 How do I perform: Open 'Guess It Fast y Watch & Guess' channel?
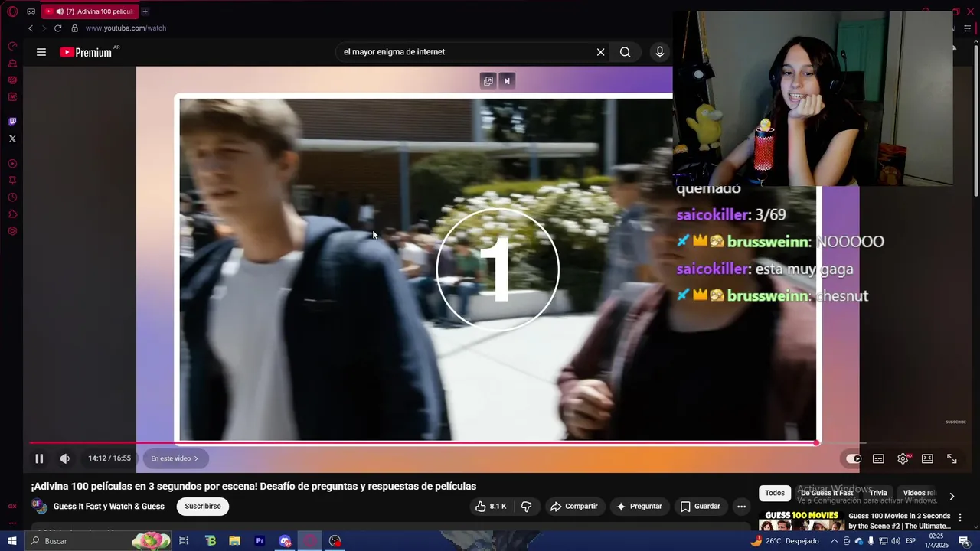[109, 506]
